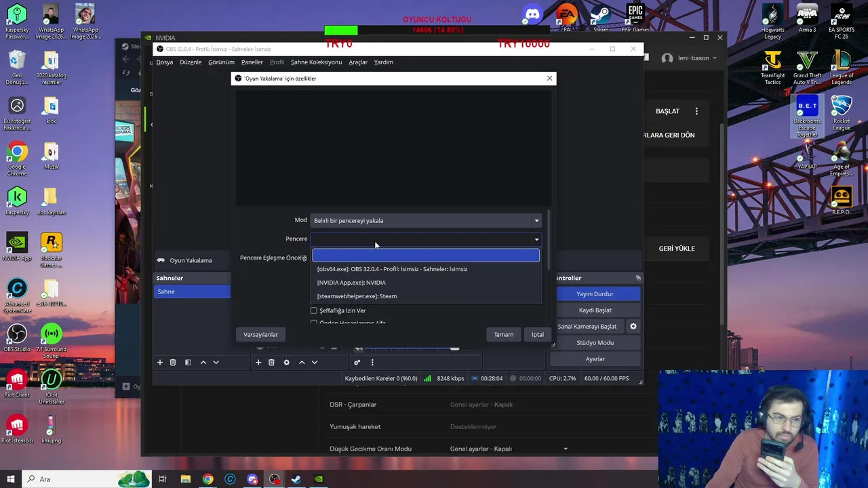This screenshot has width=868, height=488.
Task: Click OBS icon in taskbar
Action: click(274, 479)
